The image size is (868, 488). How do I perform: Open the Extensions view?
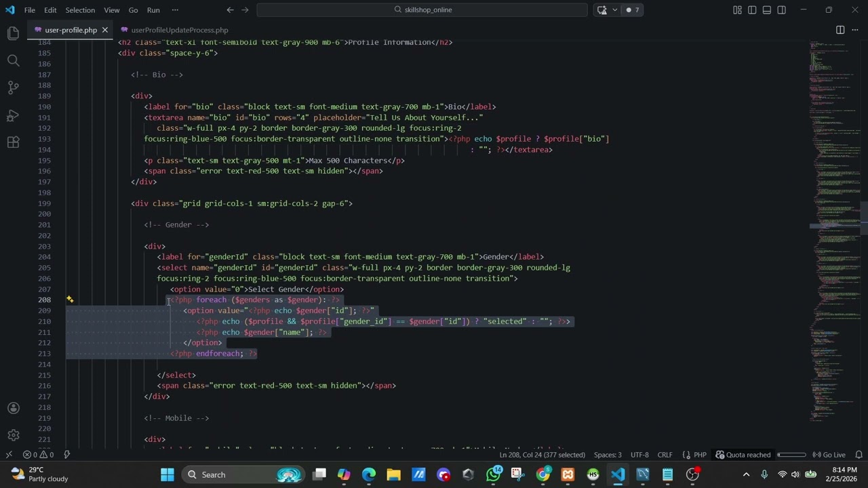[13, 142]
